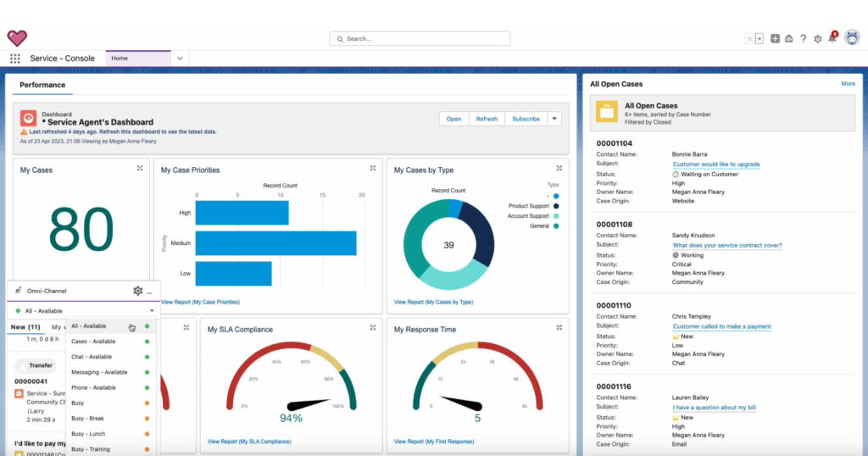Open 'What does your service contract cover?' link
Viewport: 868px width, 456px height.
pos(727,245)
